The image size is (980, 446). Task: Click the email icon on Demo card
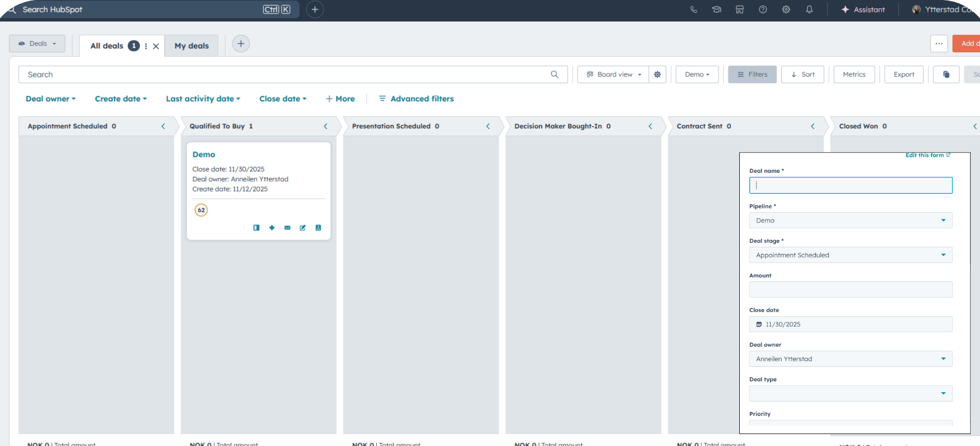tap(287, 228)
